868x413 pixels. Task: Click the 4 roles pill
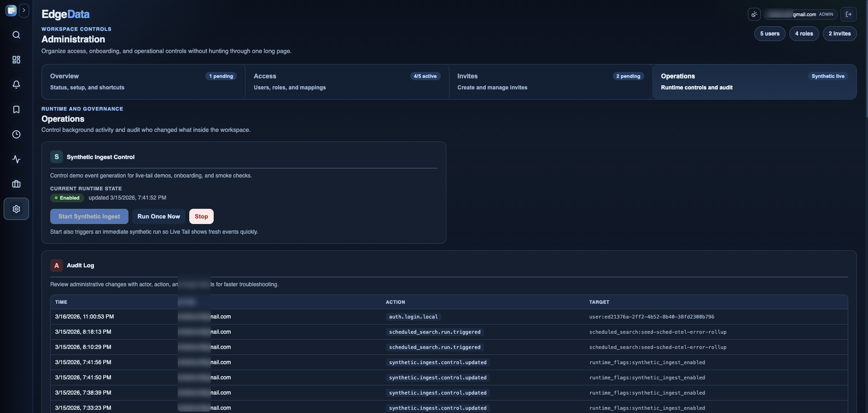[804, 34]
